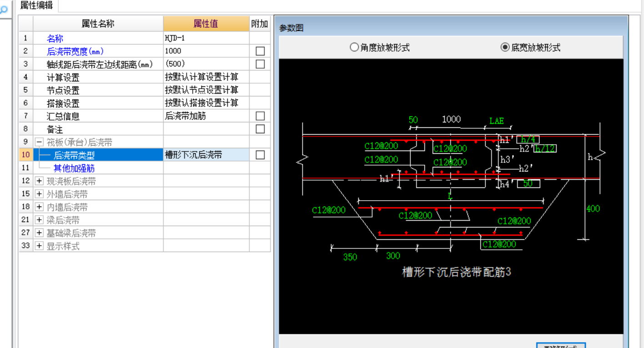Viewport: 644px width, 348px height.
Task: Toggle 附加 checkbox for 轴线距后浇带左边线距离
Action: pos(260,64)
